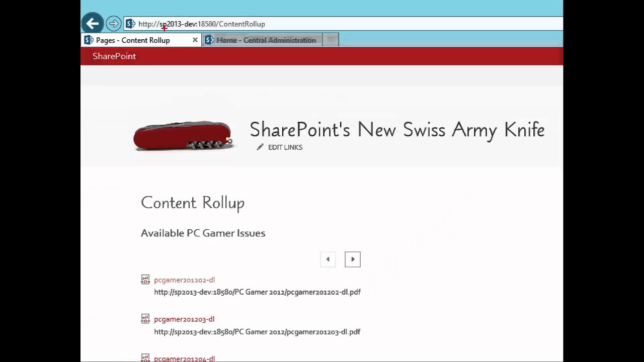Viewport: 644px width, 362px height.
Task: Go back with the browser back arrow
Action: tap(92, 24)
